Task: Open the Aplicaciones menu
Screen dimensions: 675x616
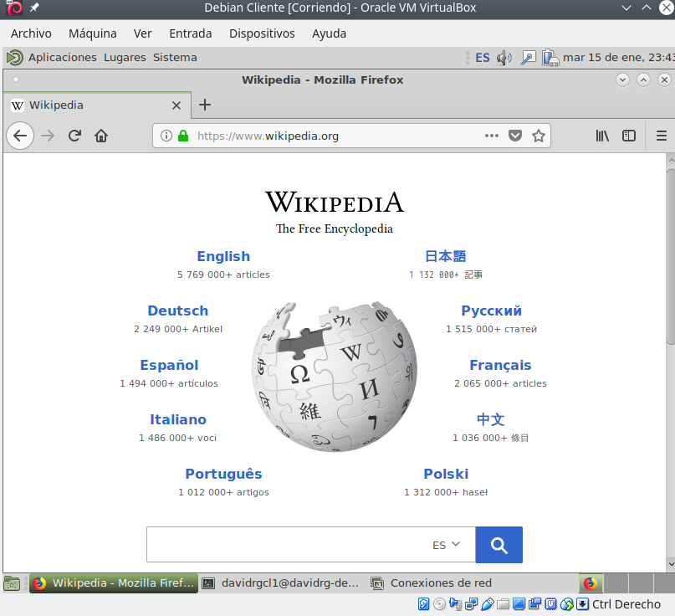Action: point(63,57)
